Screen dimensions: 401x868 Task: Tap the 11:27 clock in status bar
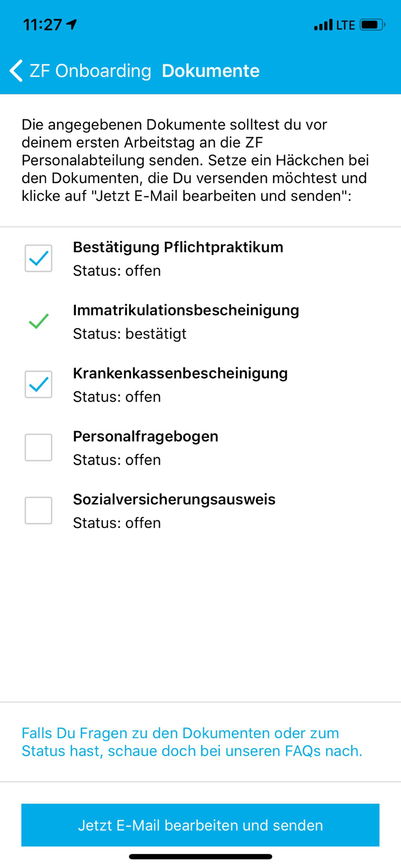pos(43,25)
